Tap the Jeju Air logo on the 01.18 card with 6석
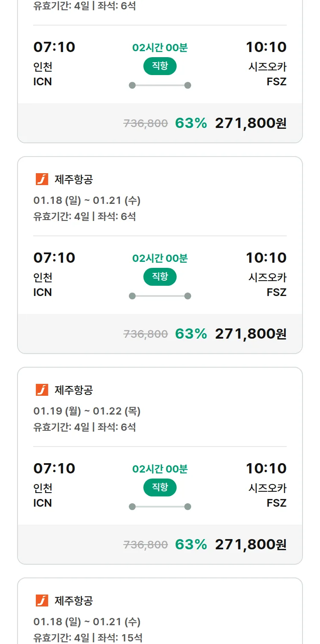Screen dimensions: 320x644 (42, 179)
